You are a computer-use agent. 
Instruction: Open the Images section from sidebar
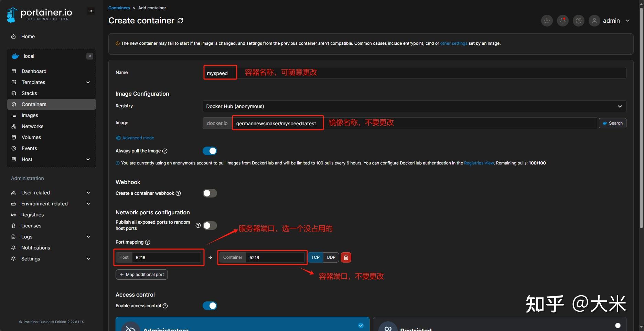click(29, 115)
